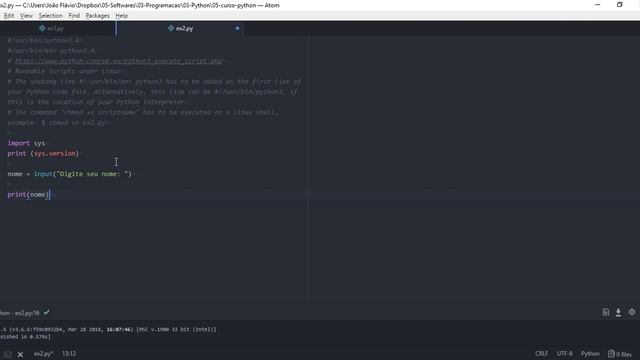Open the Find menu
The width and height of the screenshot is (640, 360).
74,16
